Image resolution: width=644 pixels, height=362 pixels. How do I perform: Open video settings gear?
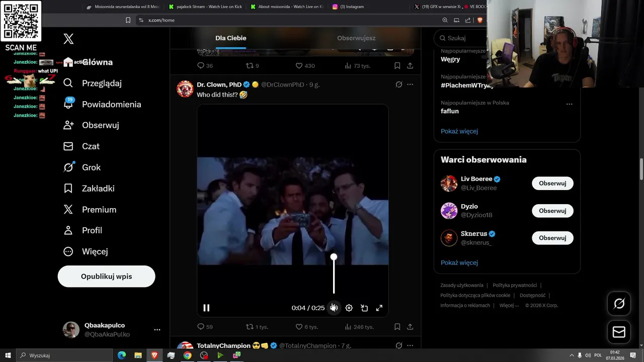coord(349,308)
